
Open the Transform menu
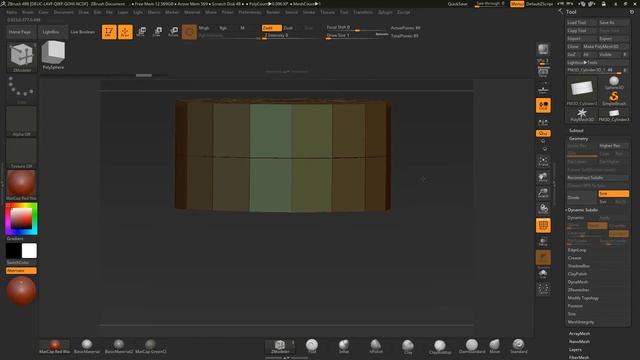363,12
